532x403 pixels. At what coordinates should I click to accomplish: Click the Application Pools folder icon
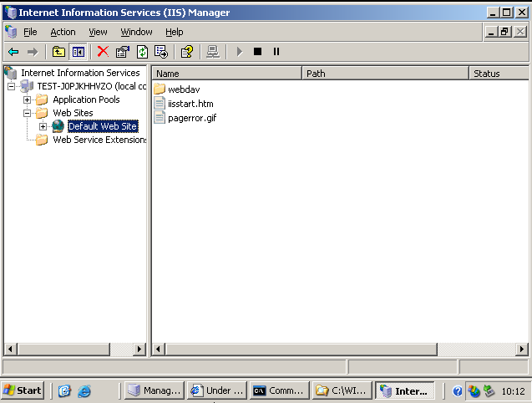tap(42, 99)
